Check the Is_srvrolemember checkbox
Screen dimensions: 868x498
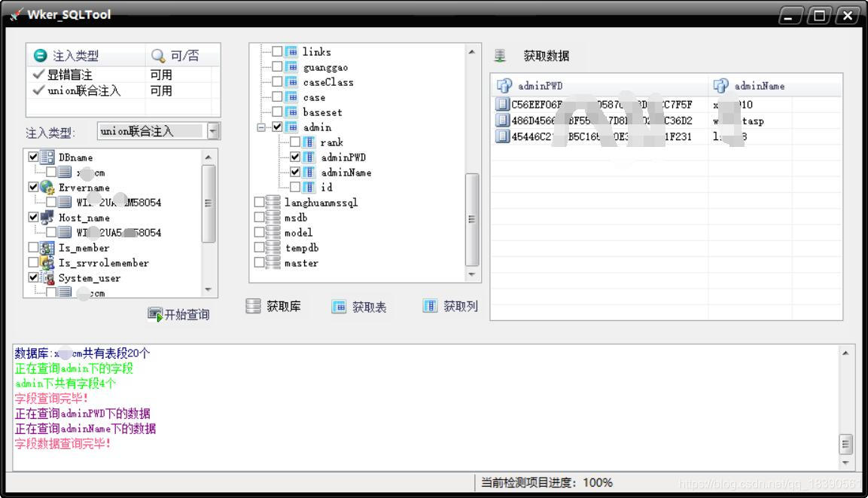[x=33, y=262]
